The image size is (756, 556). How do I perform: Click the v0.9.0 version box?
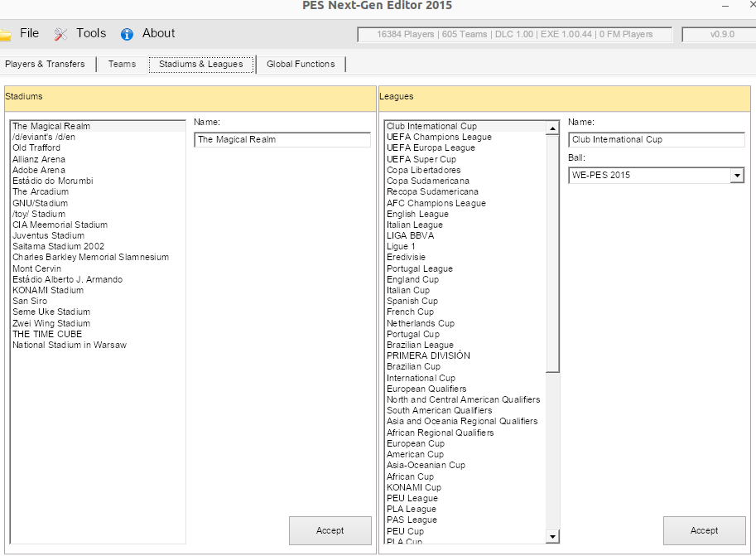click(x=720, y=34)
